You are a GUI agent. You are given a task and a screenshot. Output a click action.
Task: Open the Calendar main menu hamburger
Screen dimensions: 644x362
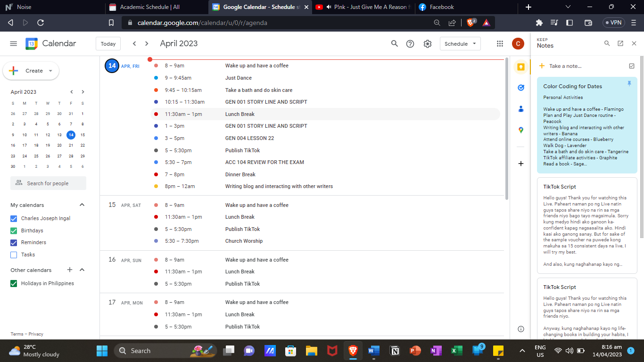14,43
